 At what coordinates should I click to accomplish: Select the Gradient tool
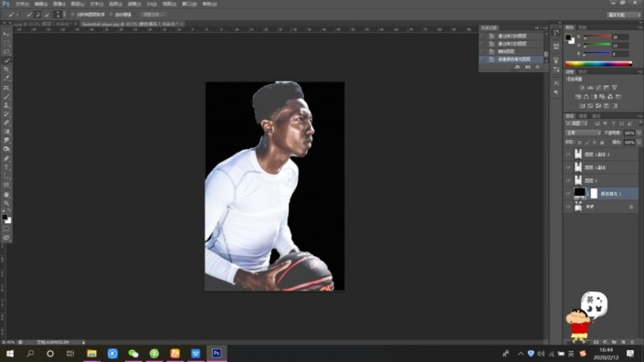pyautogui.click(x=6, y=132)
